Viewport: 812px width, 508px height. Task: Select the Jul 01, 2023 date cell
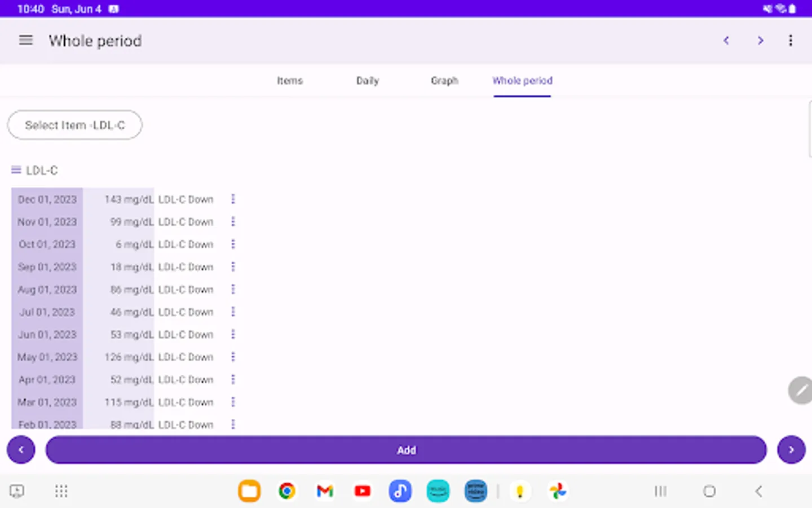47,312
